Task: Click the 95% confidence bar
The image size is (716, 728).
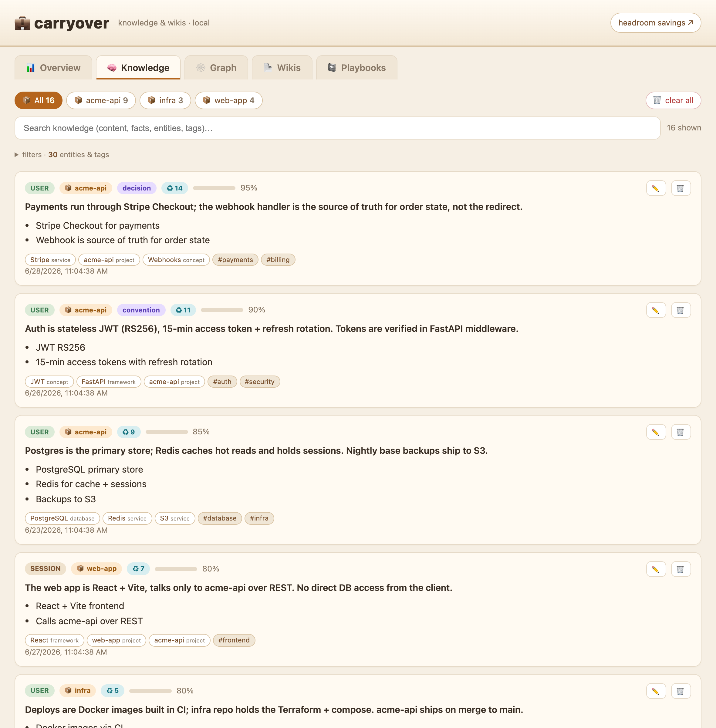Action: point(214,188)
